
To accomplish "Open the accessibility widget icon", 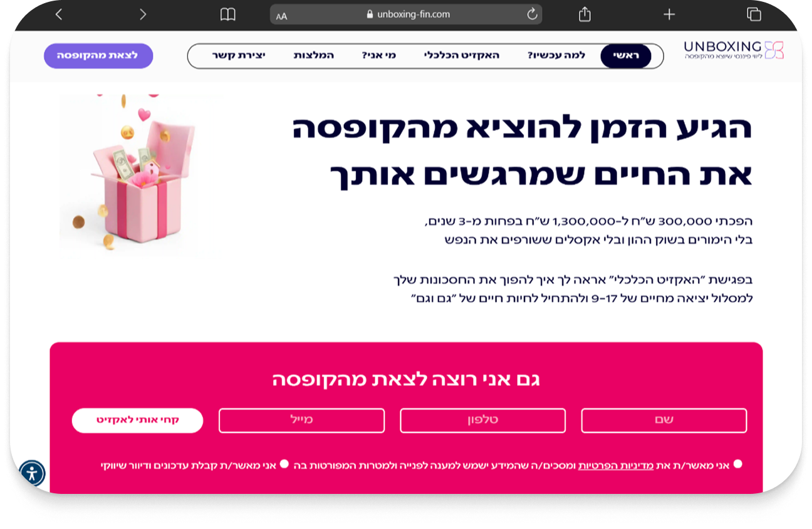I will coord(32,474).
